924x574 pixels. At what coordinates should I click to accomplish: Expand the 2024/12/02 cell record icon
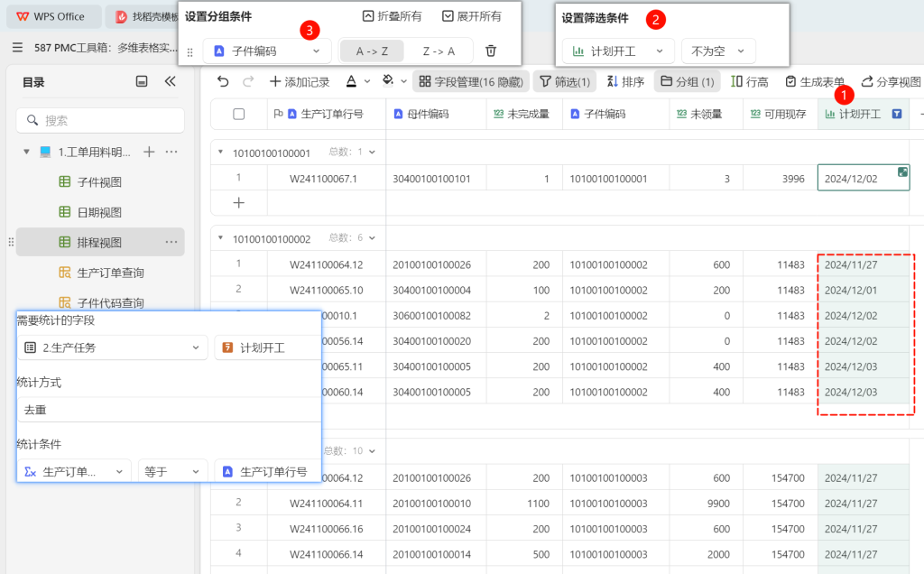click(902, 171)
